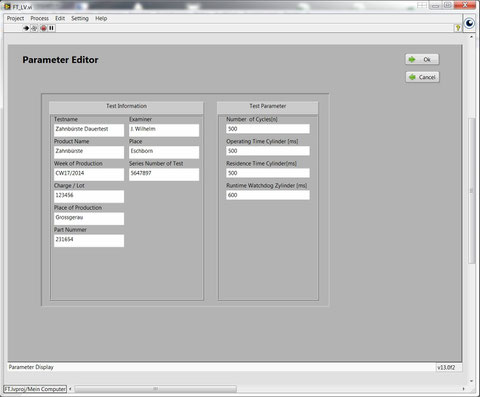480x397 pixels.
Task: Open context help question mark icon
Action: click(458, 28)
